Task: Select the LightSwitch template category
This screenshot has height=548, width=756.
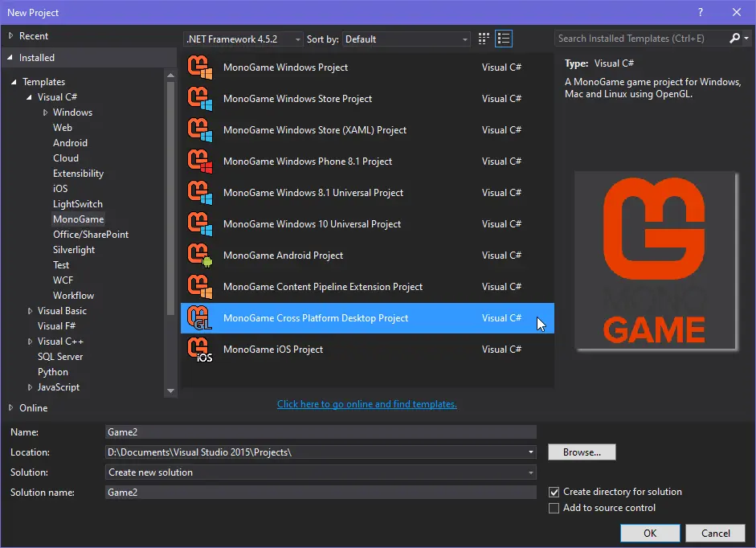Action: point(78,204)
